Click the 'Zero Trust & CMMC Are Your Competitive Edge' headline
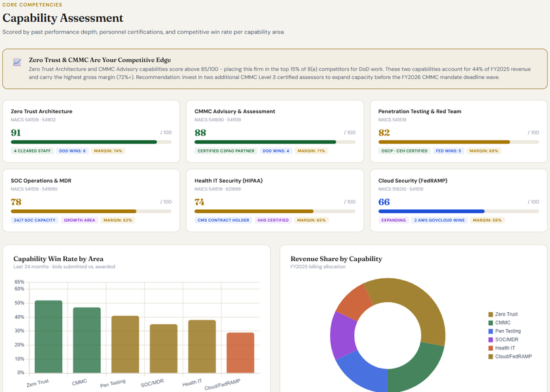This screenshot has width=550, height=392. [100, 60]
